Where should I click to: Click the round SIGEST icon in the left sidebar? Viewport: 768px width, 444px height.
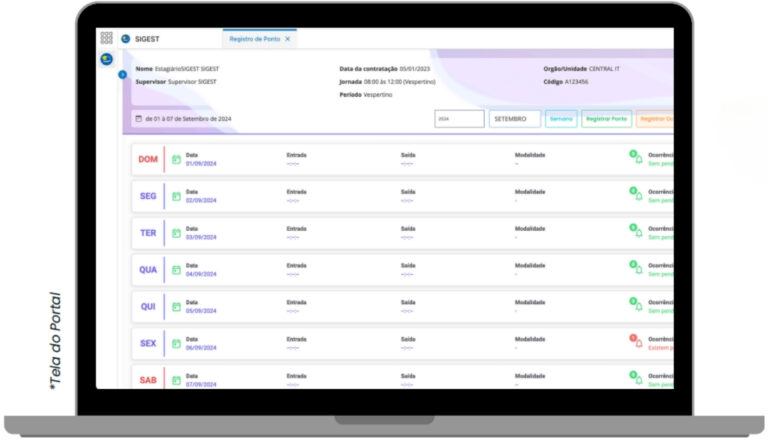pos(106,59)
